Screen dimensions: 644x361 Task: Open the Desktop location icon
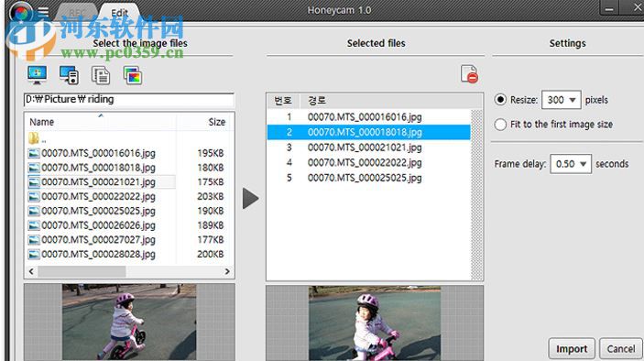[37, 75]
